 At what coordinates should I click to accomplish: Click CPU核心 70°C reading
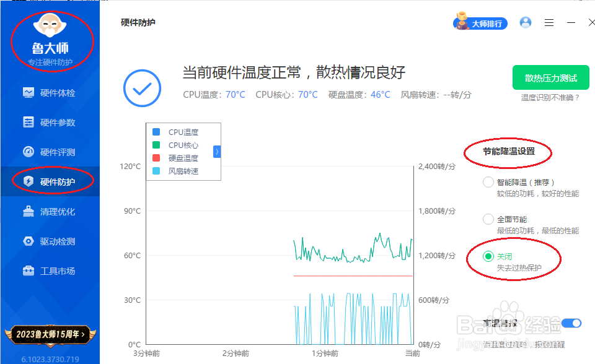coord(286,95)
